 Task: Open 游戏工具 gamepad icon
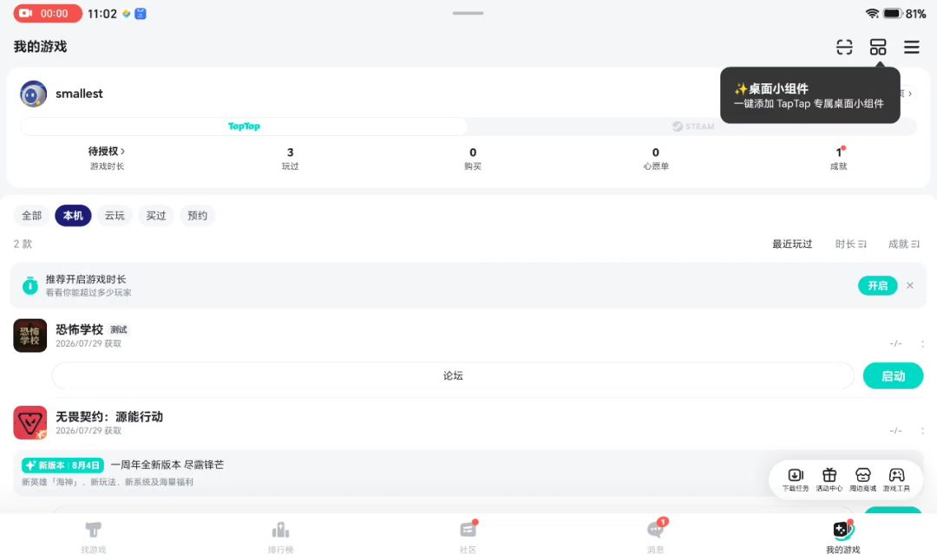point(896,479)
